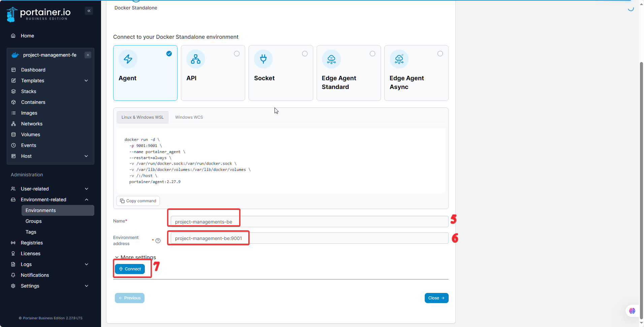The width and height of the screenshot is (644, 327).
Task: Expand the Settings submenu chevron
Action: point(87,286)
